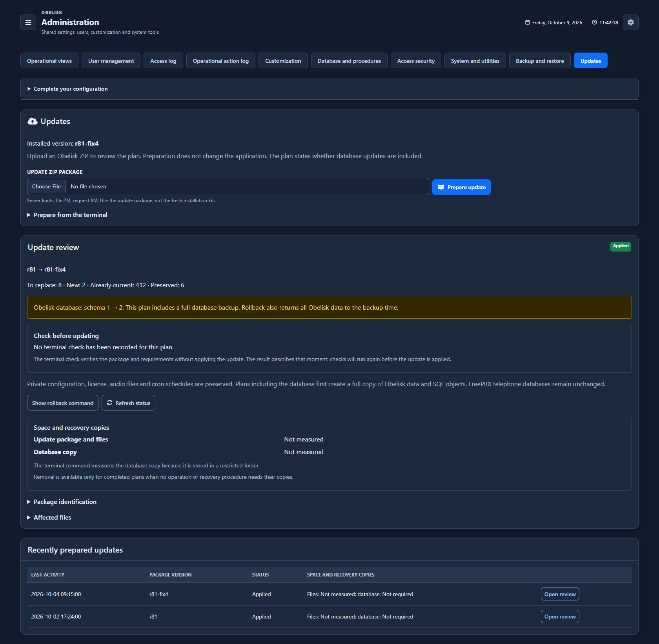659x644 pixels.
Task: Click Applied status in r81-fix4 row
Action: point(262,594)
